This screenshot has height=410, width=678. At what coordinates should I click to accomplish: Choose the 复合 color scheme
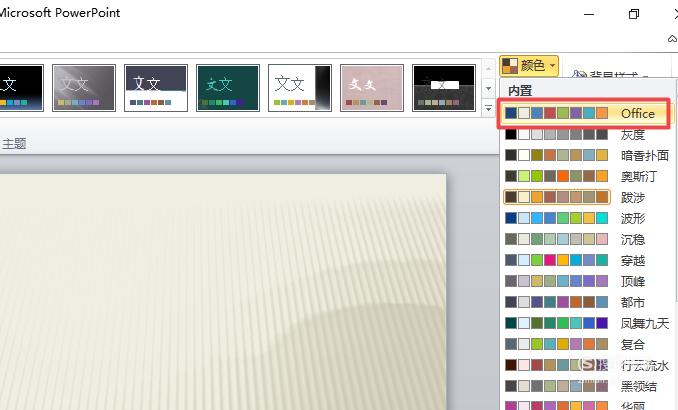(x=586, y=344)
